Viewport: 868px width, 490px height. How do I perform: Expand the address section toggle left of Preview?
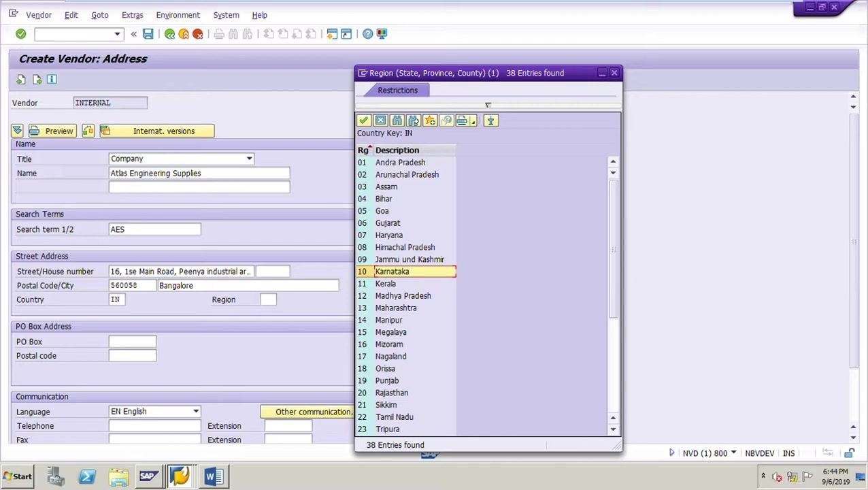[17, 131]
